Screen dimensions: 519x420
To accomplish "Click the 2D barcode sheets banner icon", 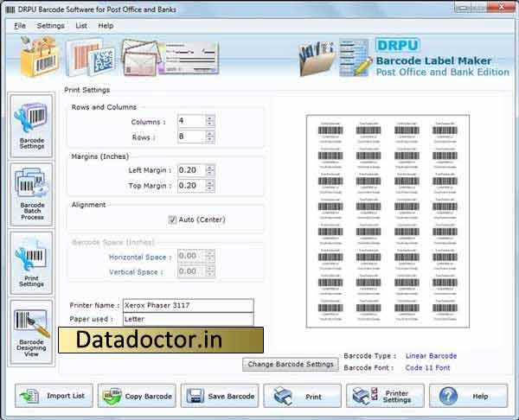I will (x=90, y=57).
